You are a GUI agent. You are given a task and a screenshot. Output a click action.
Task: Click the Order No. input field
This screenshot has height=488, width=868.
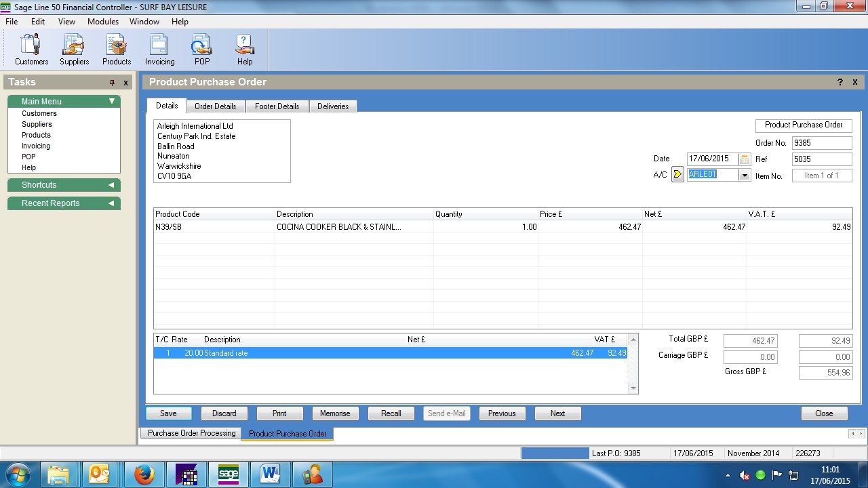821,143
